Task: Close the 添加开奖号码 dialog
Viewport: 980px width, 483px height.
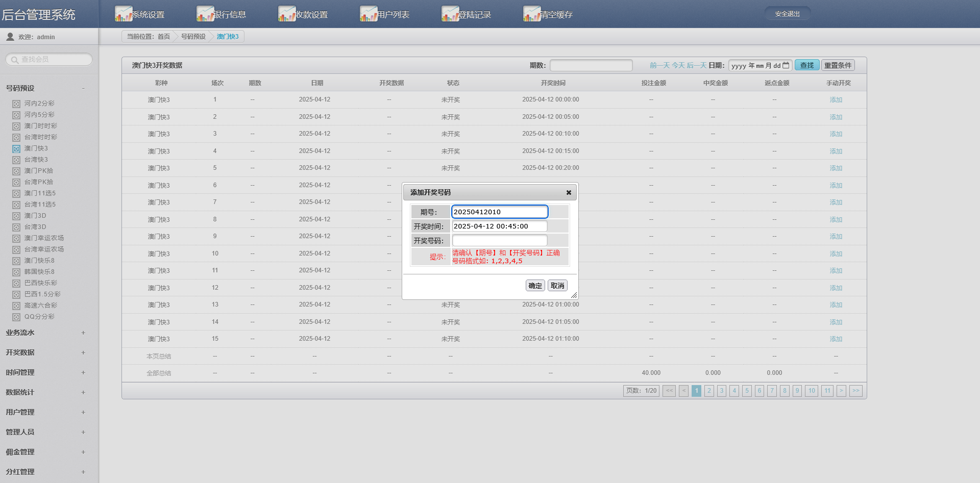Action: click(569, 193)
